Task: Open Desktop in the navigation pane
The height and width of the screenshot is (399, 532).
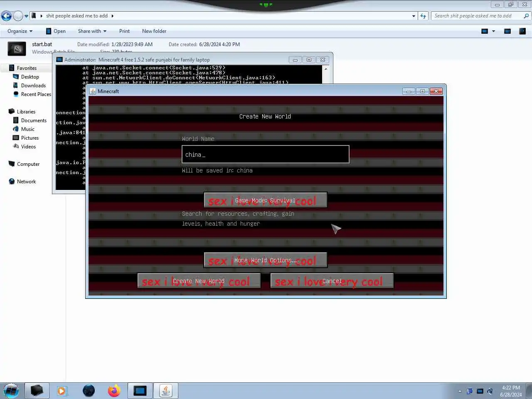Action: tap(30, 77)
